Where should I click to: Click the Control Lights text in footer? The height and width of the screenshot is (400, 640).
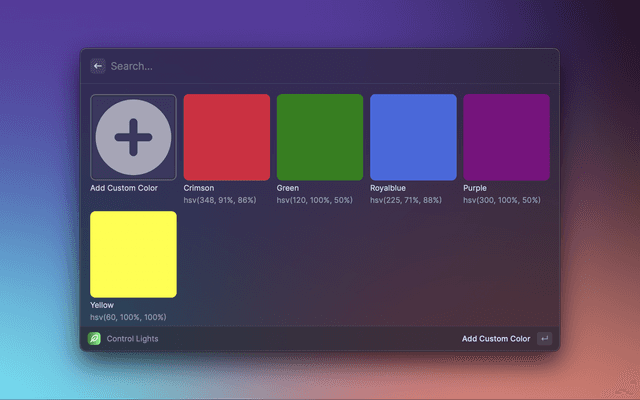pyautogui.click(x=132, y=339)
